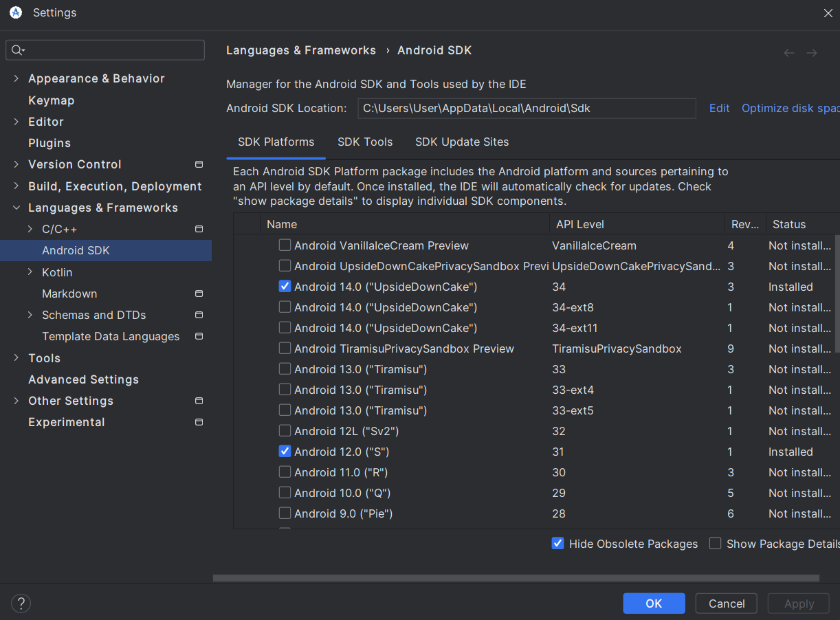
Task: Click Edit link for SDK location
Action: (720, 108)
